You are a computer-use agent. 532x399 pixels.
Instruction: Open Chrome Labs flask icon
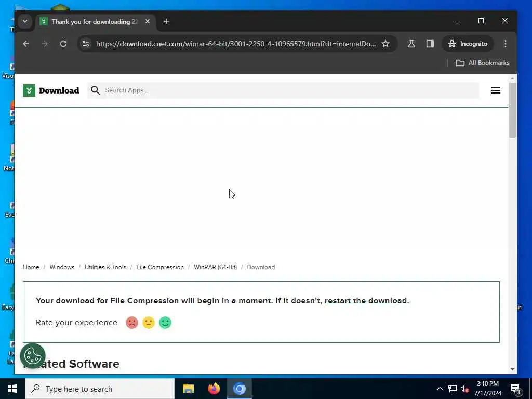coord(411,44)
